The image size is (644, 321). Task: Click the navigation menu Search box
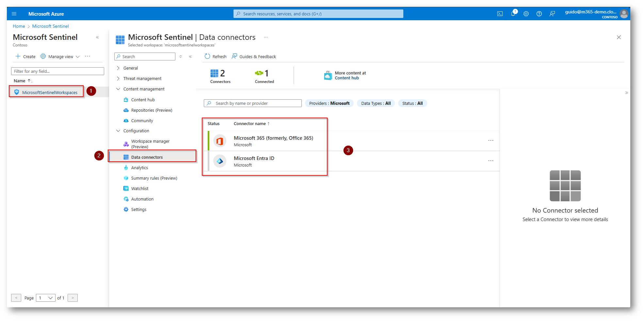click(x=145, y=56)
